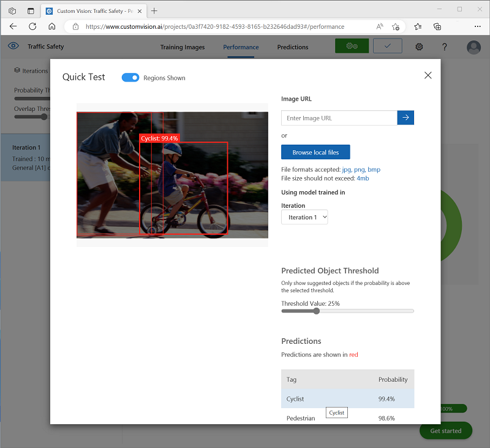
Task: Click the Train gears icon button
Action: pos(352,47)
